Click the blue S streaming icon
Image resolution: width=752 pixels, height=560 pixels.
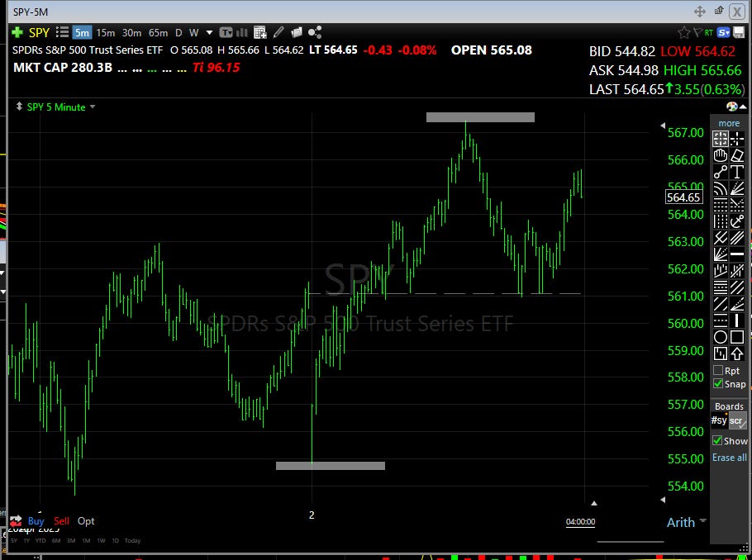click(x=723, y=32)
